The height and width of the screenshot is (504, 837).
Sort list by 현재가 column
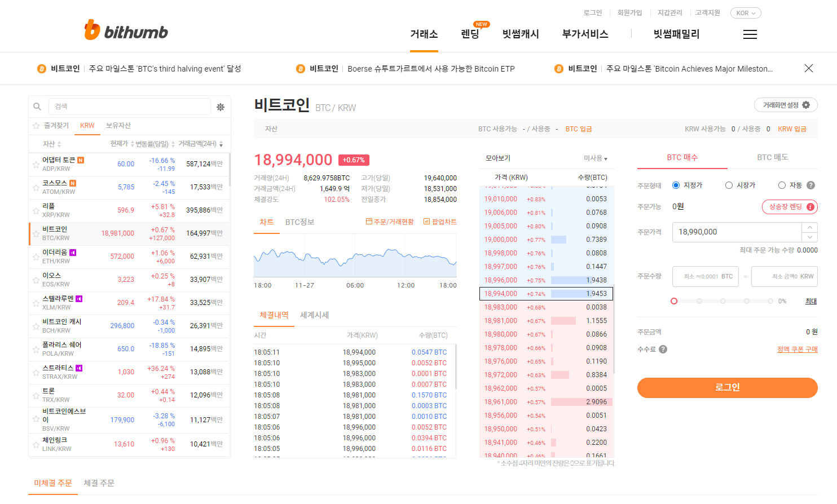pyautogui.click(x=122, y=144)
